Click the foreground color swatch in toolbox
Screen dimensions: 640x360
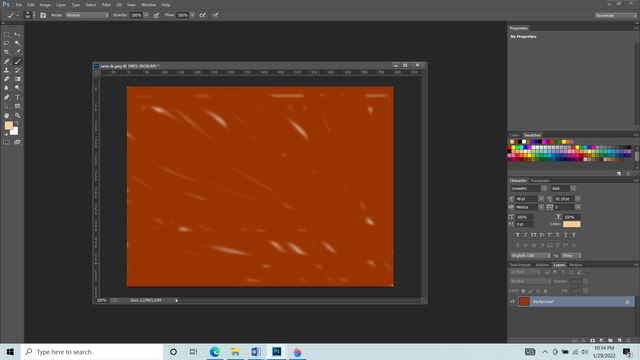[x=9, y=125]
